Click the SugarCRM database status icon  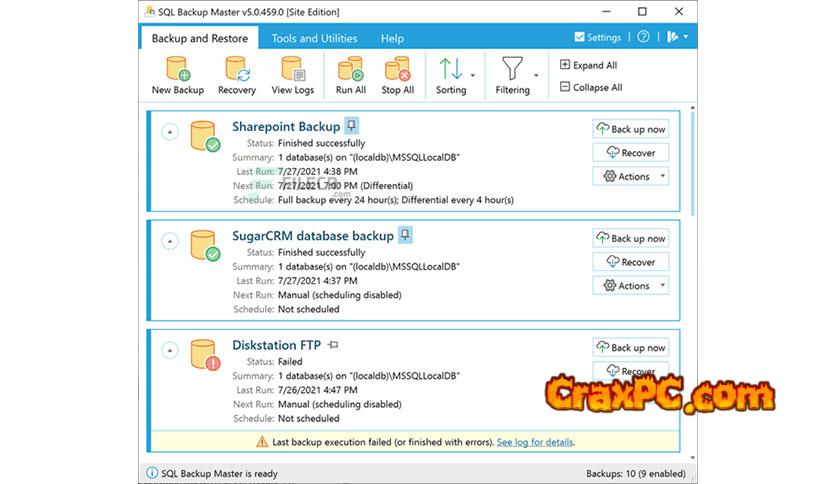click(213, 254)
